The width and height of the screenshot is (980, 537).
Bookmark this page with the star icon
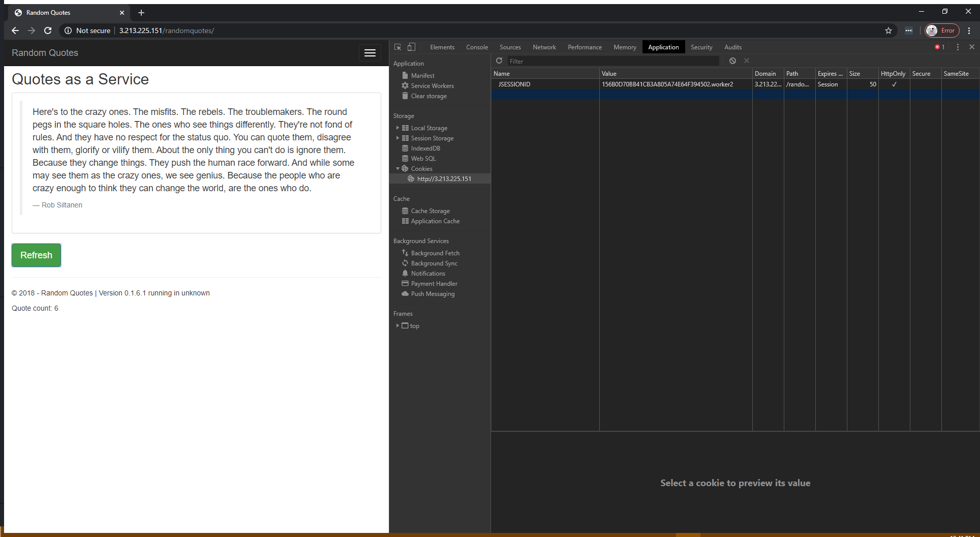pyautogui.click(x=888, y=31)
